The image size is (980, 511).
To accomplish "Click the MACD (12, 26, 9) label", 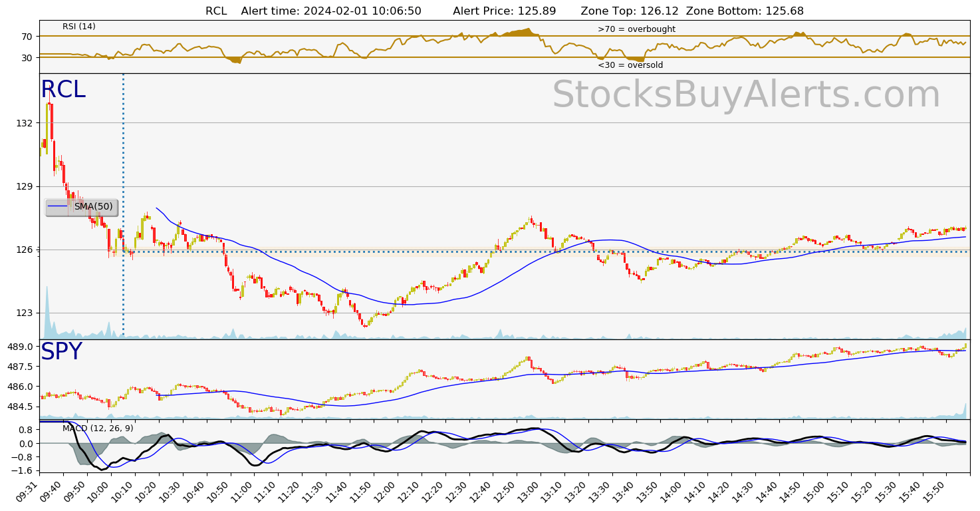I will [x=98, y=428].
